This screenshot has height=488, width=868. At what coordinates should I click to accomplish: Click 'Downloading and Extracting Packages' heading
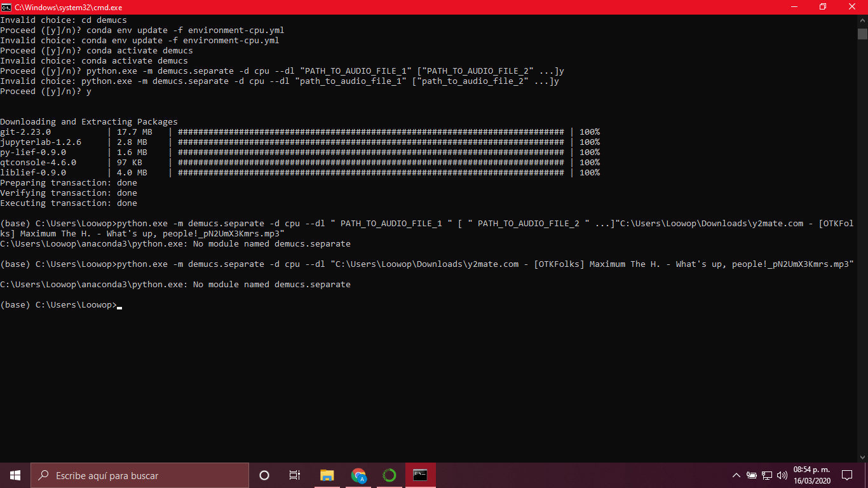click(89, 122)
